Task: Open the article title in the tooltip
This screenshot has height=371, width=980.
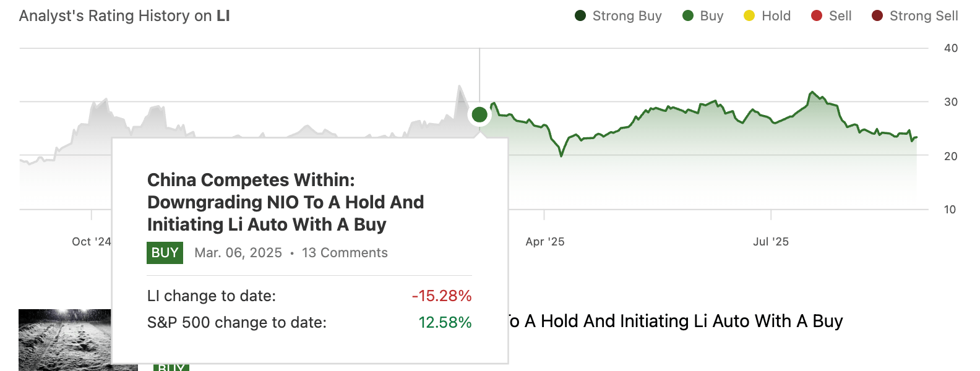Action: coord(286,202)
